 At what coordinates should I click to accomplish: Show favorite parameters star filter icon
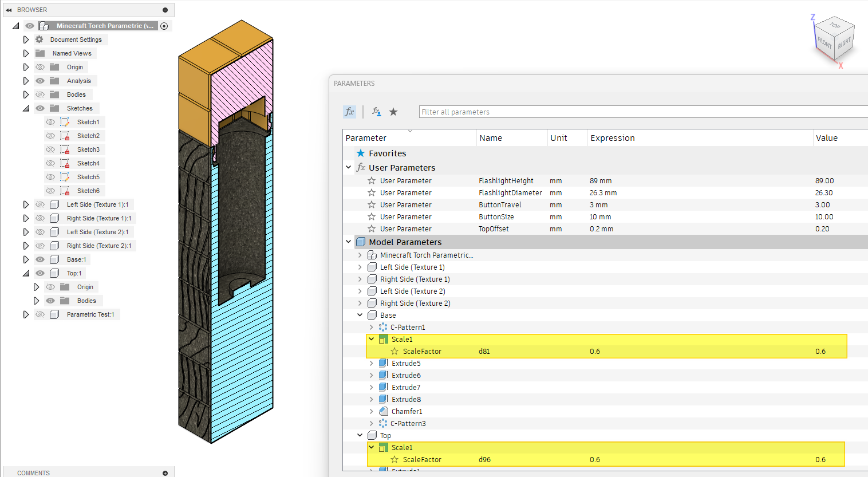(393, 112)
